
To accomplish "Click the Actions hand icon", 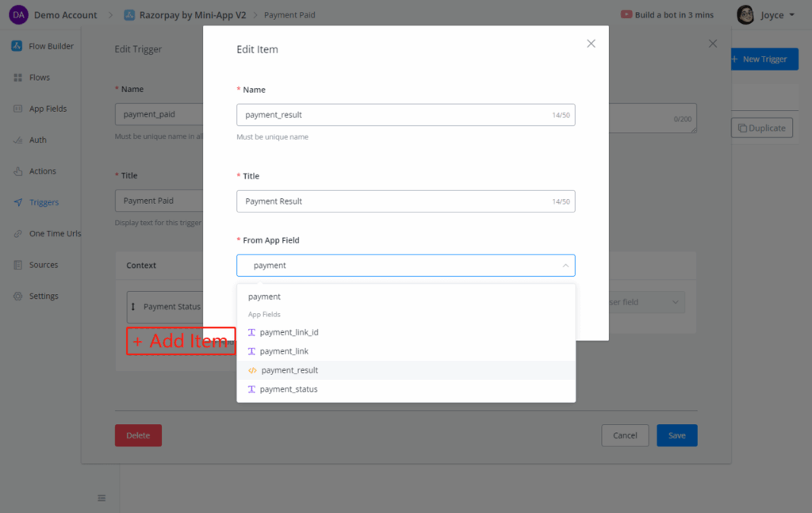I will (x=17, y=171).
